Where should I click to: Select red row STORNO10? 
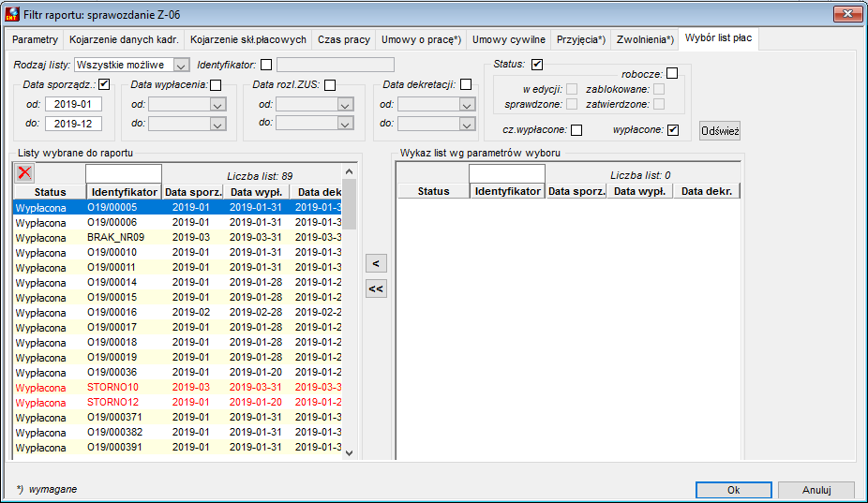pyautogui.click(x=178, y=388)
